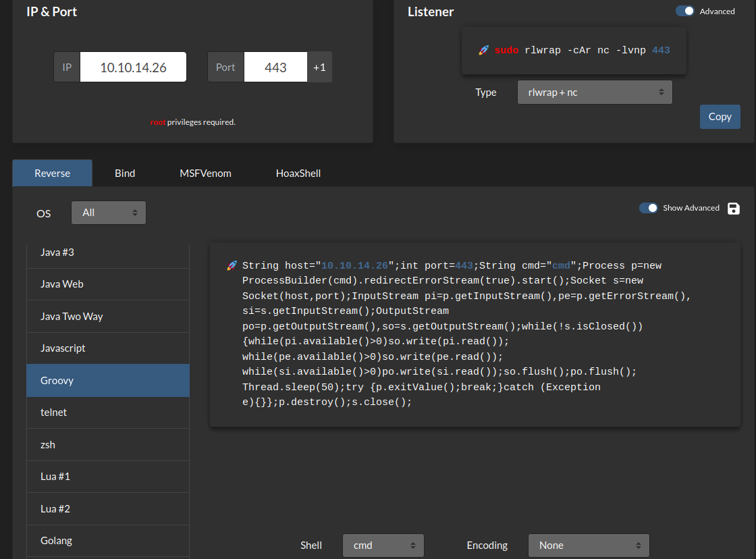Select zsh payload
This screenshot has width=756, height=559.
[108, 445]
